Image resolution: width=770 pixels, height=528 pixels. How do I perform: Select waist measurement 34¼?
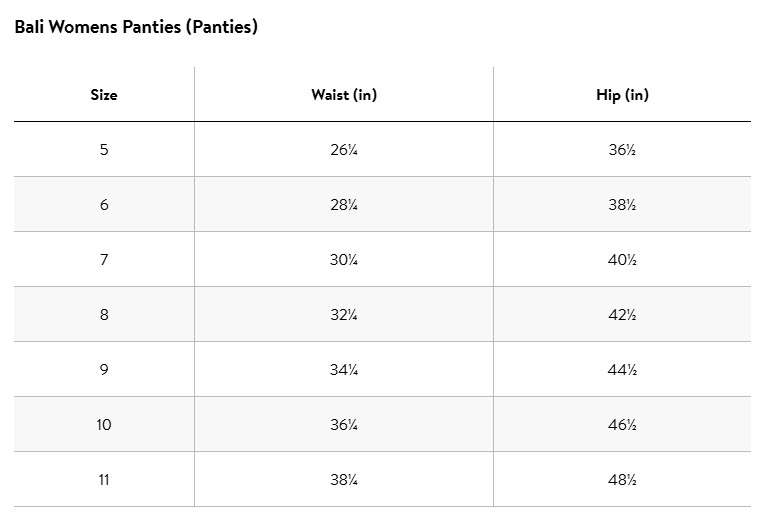(344, 370)
